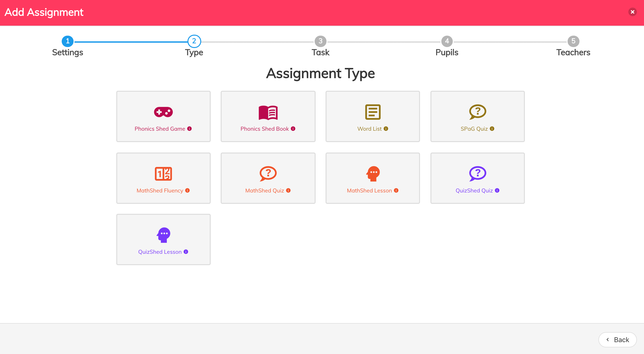Screen dimensions: 644x354
Task: Choose the Phonics Shed Book icon
Action: click(x=268, y=112)
